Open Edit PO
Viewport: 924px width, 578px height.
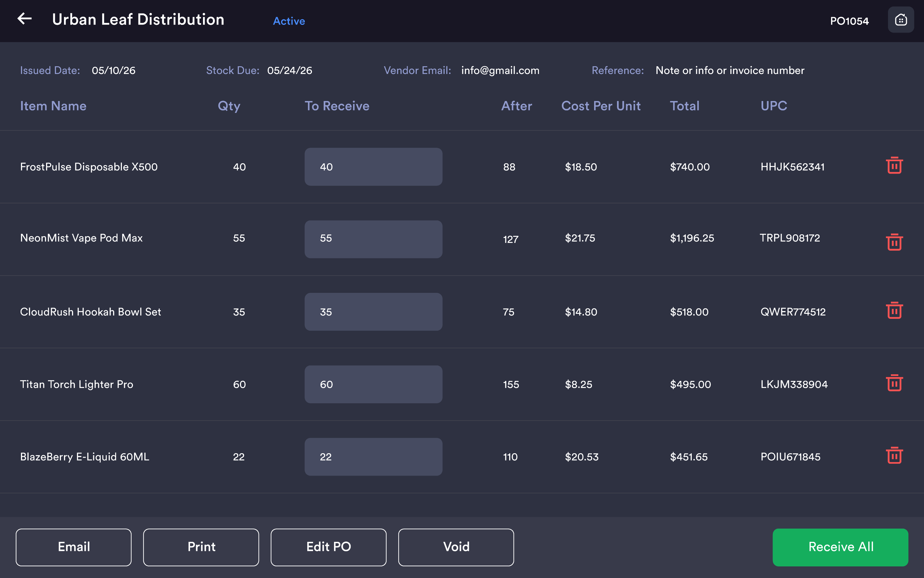click(x=329, y=547)
